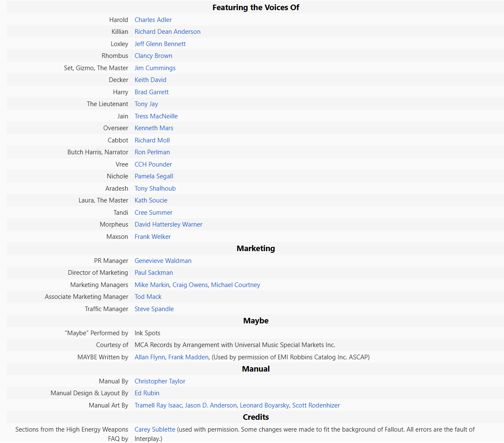
Task: Click the Marketing section heading
Action: pos(256,249)
